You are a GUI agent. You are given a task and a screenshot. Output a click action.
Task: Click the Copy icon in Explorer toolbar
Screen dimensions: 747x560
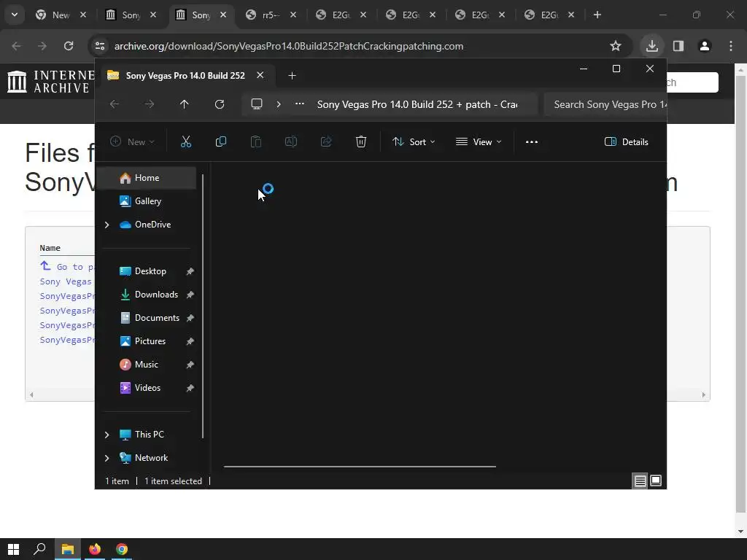click(x=220, y=142)
